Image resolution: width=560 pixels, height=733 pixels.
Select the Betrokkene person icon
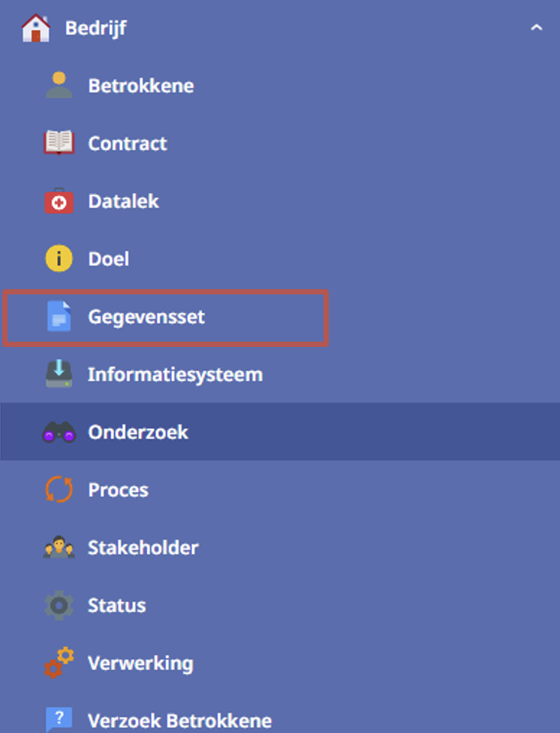(x=59, y=86)
